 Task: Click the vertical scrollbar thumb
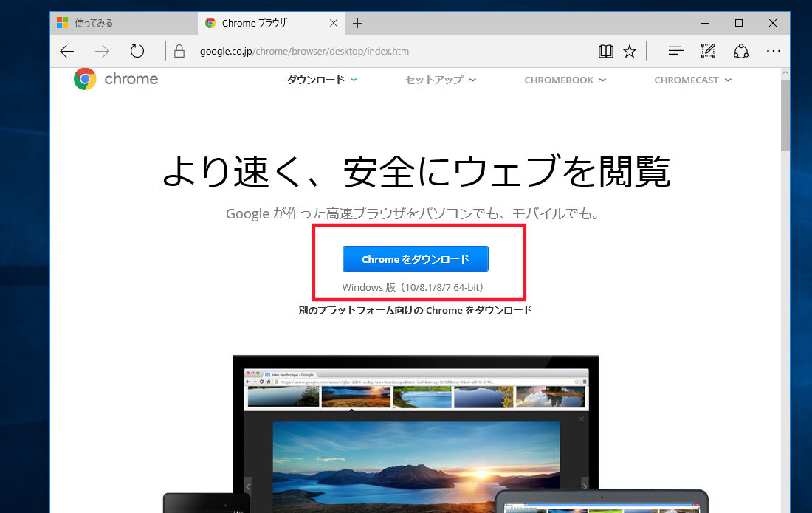point(785,115)
